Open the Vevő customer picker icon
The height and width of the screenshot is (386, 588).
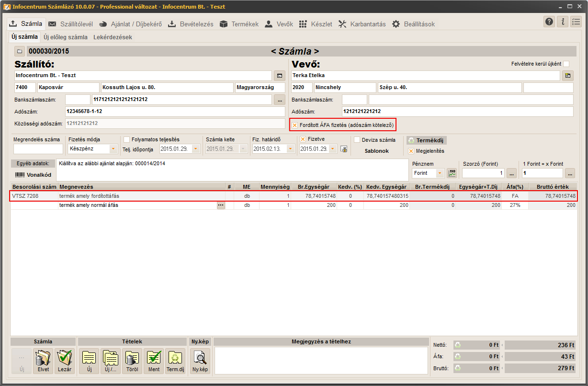(567, 76)
